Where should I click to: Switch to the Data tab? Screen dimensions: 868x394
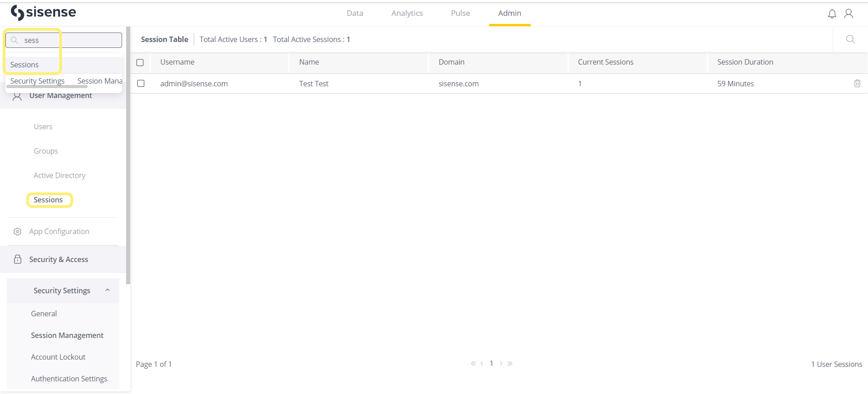pos(355,14)
